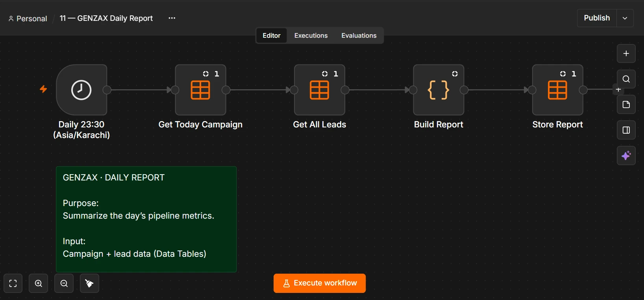The image size is (644, 300).
Task: Click the 'Get All Leads' node label
Action: click(x=320, y=125)
